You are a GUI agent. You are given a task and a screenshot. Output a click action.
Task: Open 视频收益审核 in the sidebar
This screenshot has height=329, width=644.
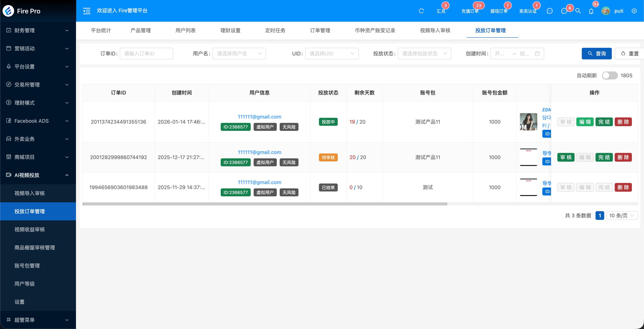tap(30, 229)
